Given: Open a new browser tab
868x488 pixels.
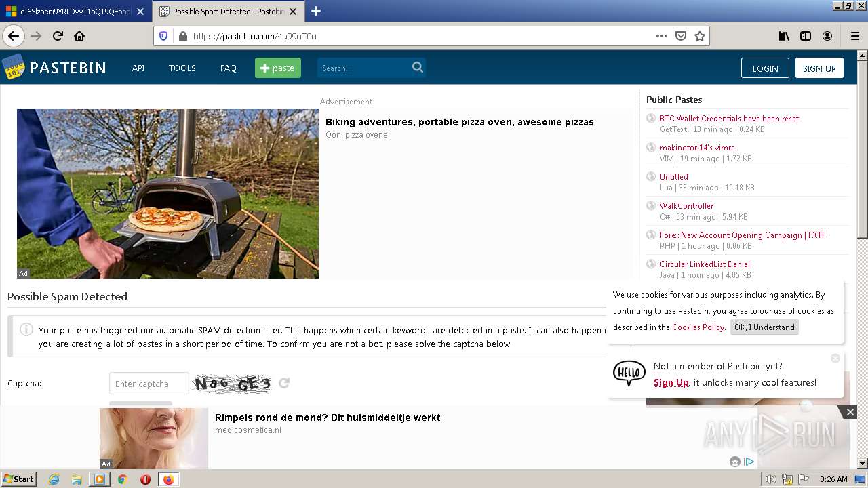Looking at the screenshot, I should [316, 11].
